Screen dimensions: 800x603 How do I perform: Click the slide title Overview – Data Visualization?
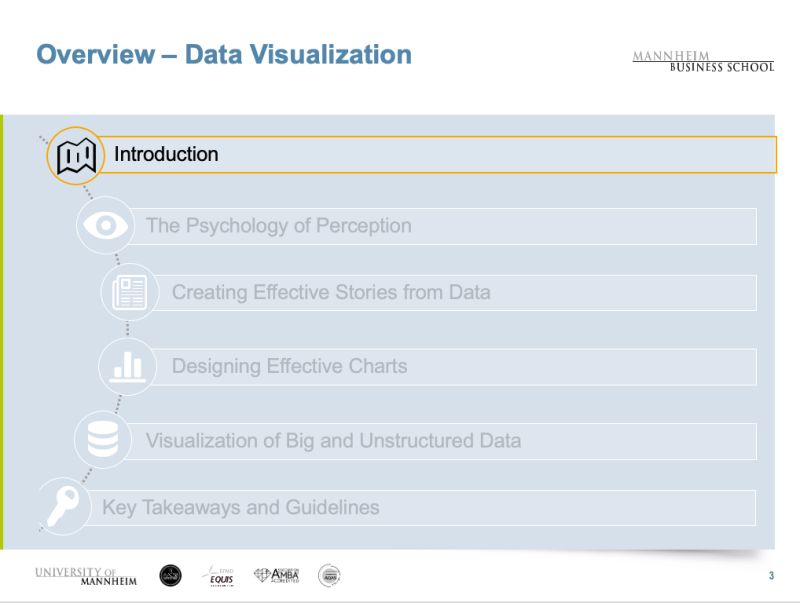point(225,55)
